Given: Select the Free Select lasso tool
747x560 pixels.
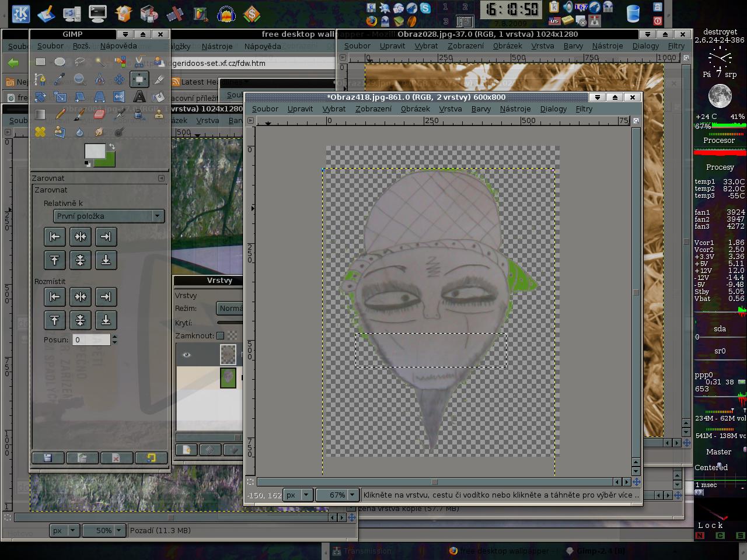Looking at the screenshot, I should (80, 61).
